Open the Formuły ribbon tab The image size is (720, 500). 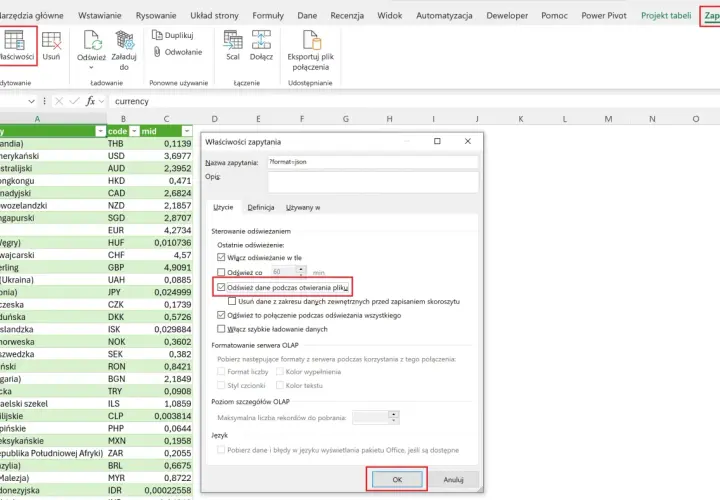tap(268, 16)
